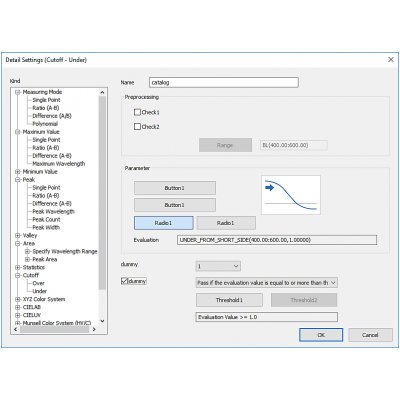Open the dummy dropdown showing 1
The image size is (400, 400).
(x=218, y=266)
